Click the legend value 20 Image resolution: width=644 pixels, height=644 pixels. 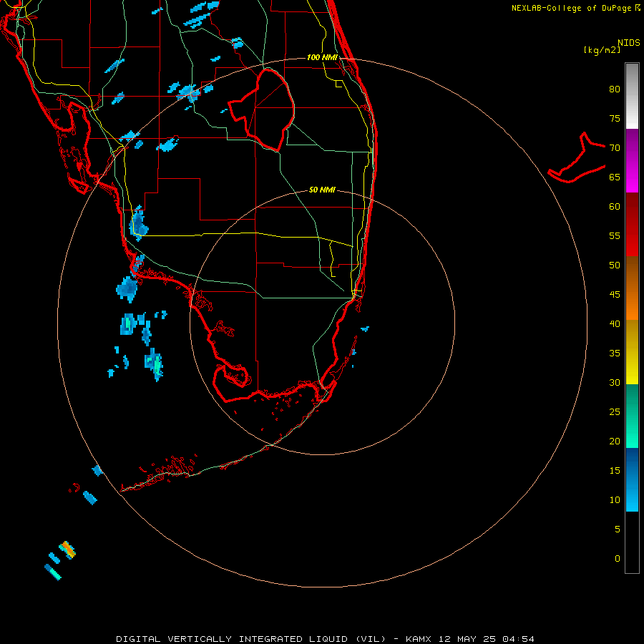pyautogui.click(x=615, y=441)
